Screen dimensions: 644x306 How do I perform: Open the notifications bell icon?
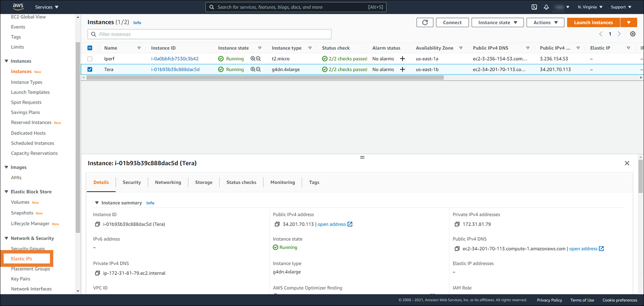(x=546, y=7)
